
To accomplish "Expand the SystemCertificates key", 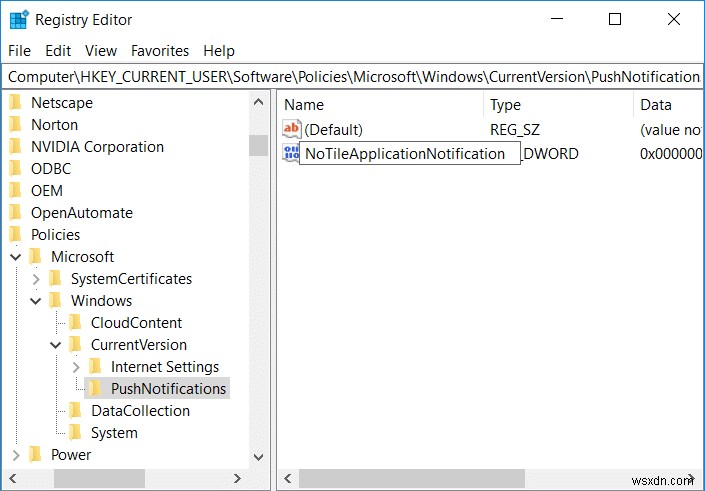I will tap(36, 279).
